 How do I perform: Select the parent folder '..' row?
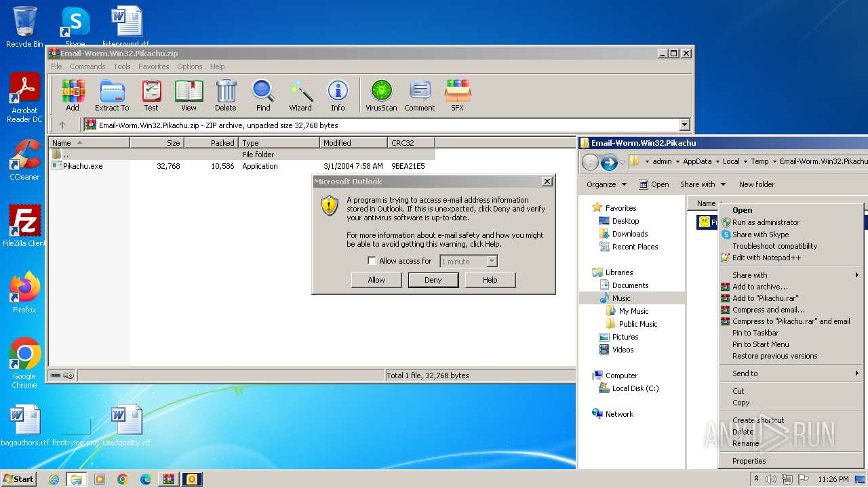pos(242,155)
